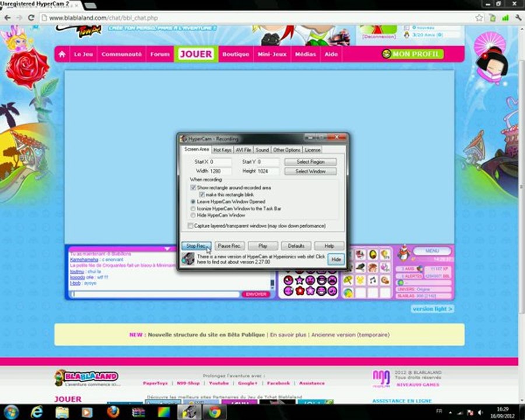Click the Windows Start button
This screenshot has width=525, height=420.
(x=11, y=412)
